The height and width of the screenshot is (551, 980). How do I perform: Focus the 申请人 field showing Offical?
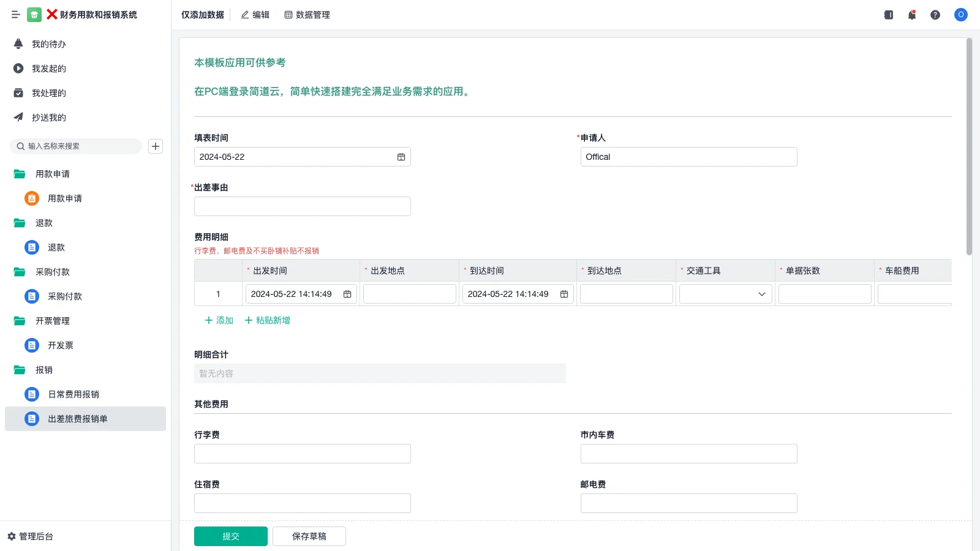(x=689, y=157)
